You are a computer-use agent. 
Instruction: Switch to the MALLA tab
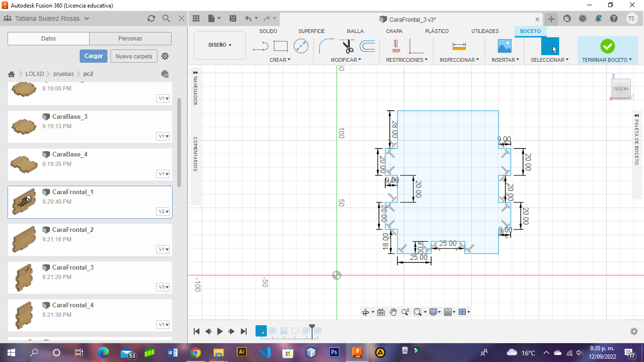click(355, 31)
